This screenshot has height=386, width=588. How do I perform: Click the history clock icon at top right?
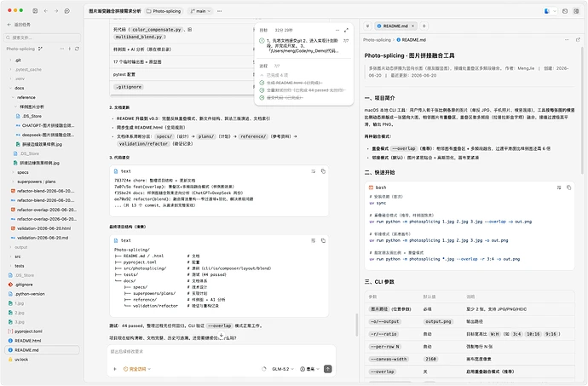[x=565, y=11]
